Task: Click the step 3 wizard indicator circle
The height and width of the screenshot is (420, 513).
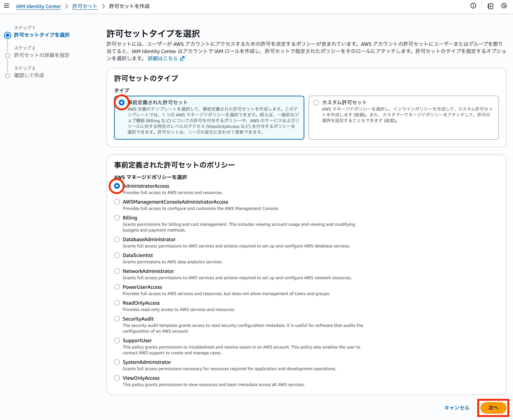Action: pyautogui.click(x=8, y=76)
